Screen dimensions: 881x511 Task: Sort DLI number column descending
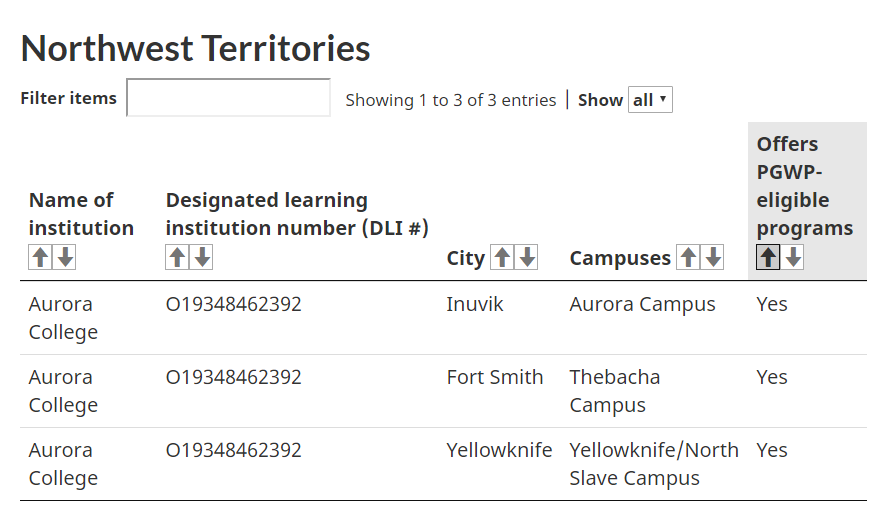pos(202,257)
